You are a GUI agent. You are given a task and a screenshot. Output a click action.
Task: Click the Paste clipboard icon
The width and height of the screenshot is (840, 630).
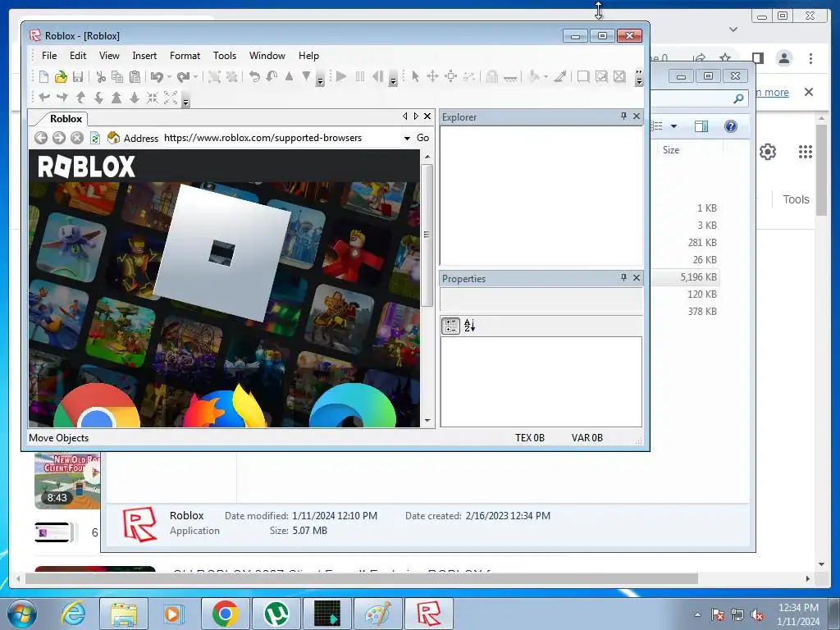(135, 76)
